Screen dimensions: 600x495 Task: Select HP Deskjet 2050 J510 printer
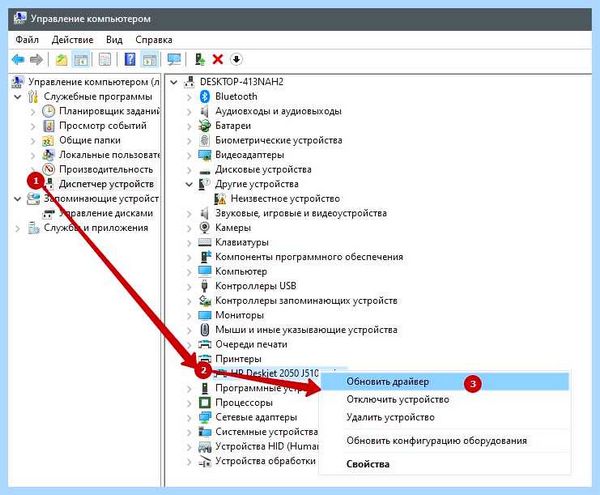275,373
